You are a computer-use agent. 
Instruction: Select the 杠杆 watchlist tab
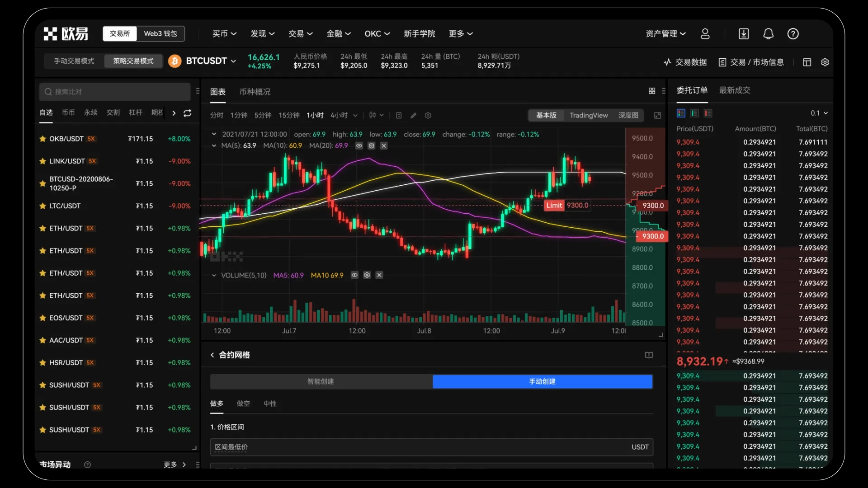(x=136, y=113)
